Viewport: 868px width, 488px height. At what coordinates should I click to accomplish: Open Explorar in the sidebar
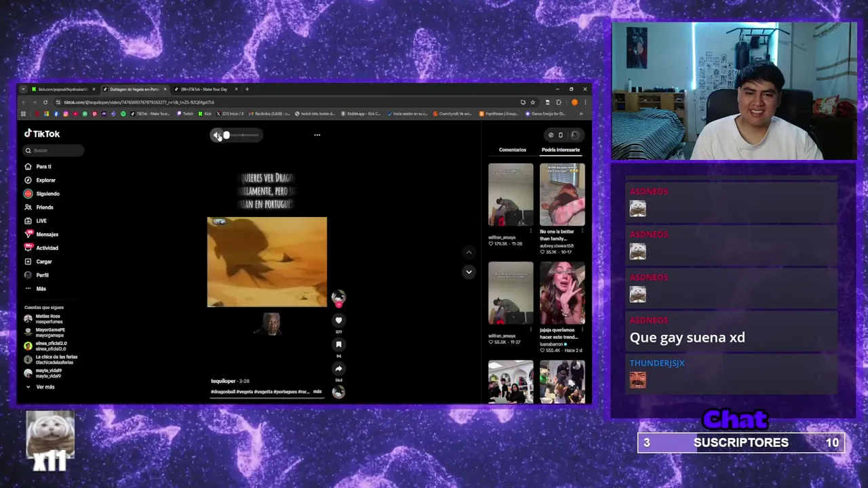(40, 180)
